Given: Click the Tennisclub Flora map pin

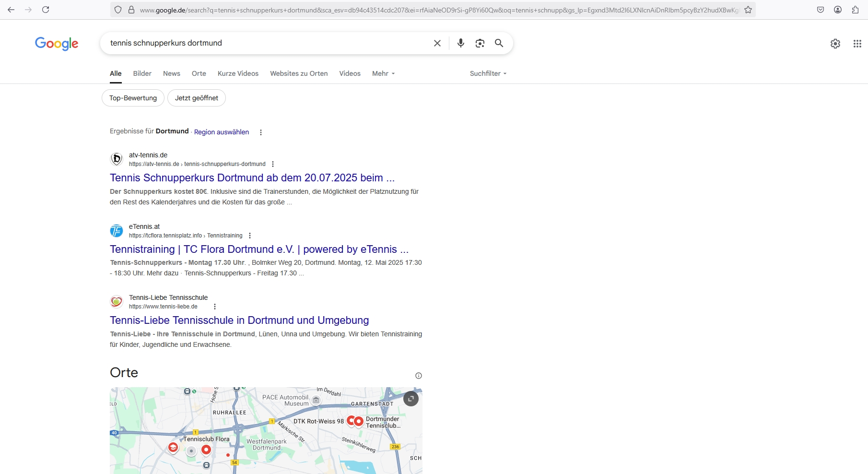Looking at the screenshot, I should 206,449.
